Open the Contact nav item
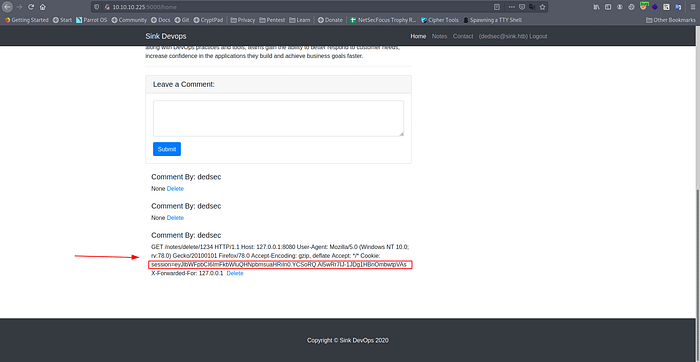 tap(463, 37)
